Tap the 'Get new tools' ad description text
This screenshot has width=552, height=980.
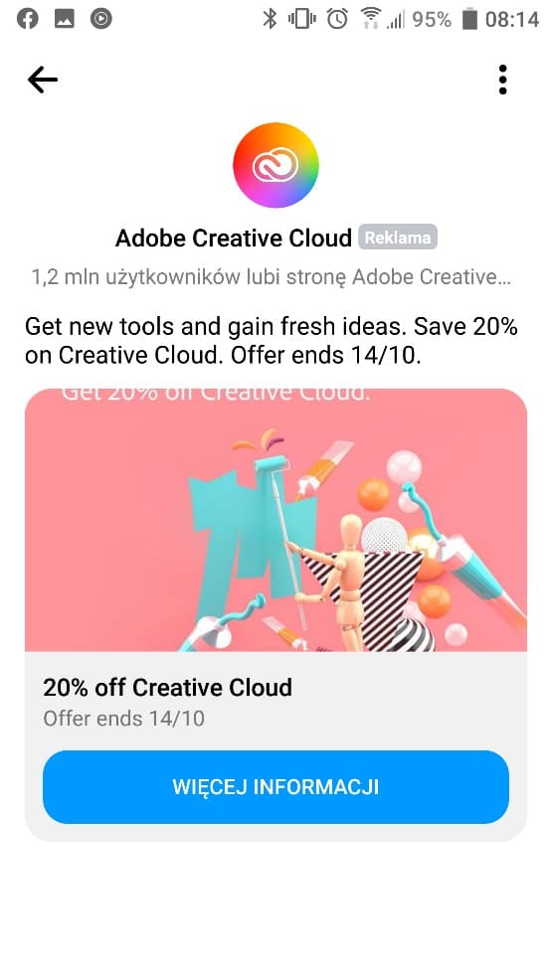(x=272, y=341)
